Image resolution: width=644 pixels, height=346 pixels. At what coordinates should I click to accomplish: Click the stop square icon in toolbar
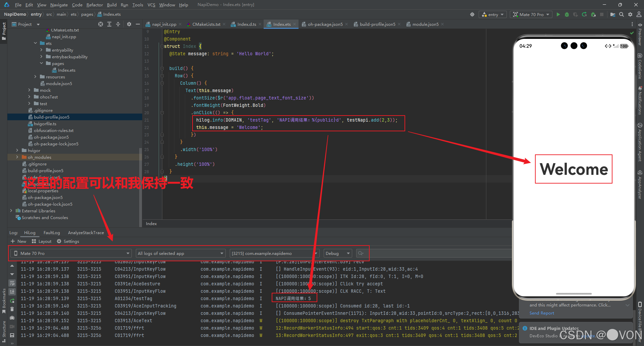602,14
